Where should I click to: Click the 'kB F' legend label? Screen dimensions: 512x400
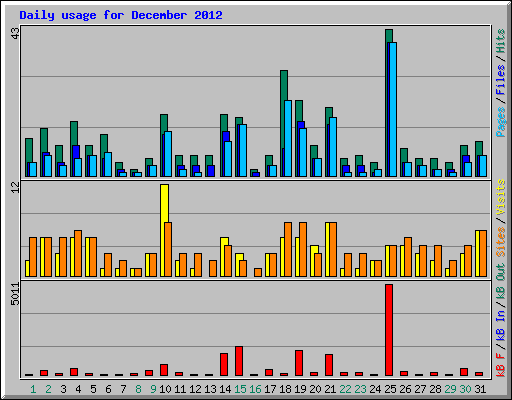pos(501,365)
